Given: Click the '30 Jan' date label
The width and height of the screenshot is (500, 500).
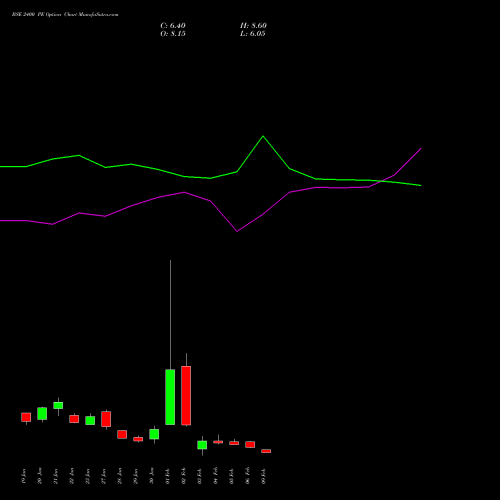Looking at the screenshot, I should [152, 476].
